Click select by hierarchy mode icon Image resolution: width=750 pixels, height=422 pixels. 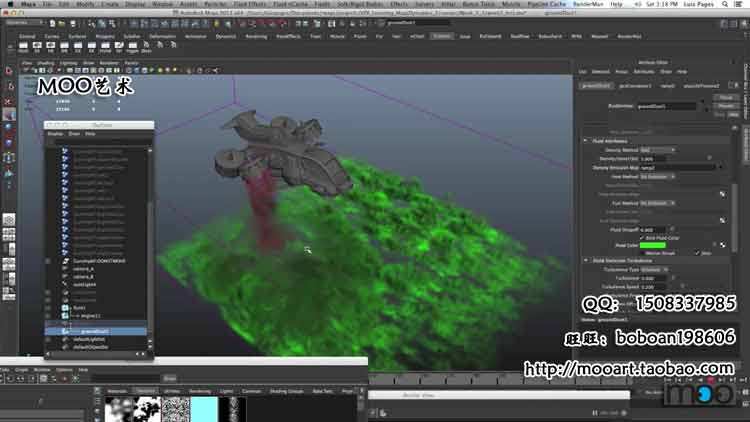[x=91, y=23]
